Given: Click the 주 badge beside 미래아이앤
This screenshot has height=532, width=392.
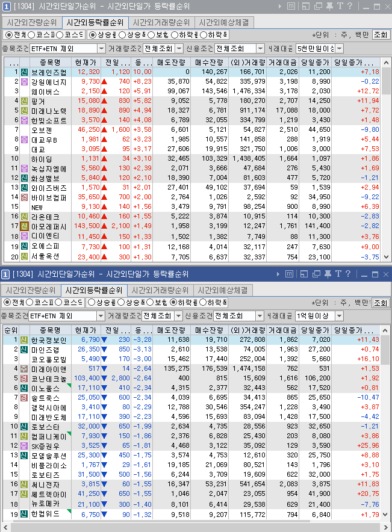Looking at the screenshot, I should click(x=24, y=368).
